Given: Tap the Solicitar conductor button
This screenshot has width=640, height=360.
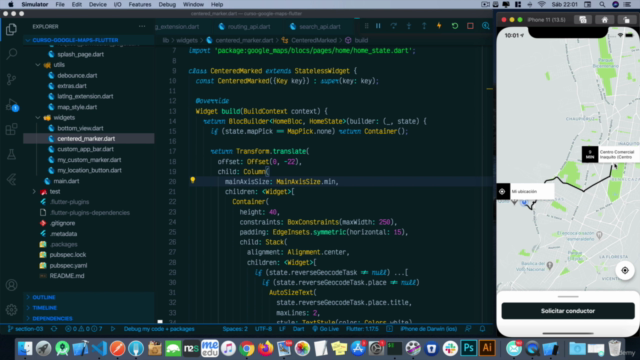Looking at the screenshot, I should point(568,311).
